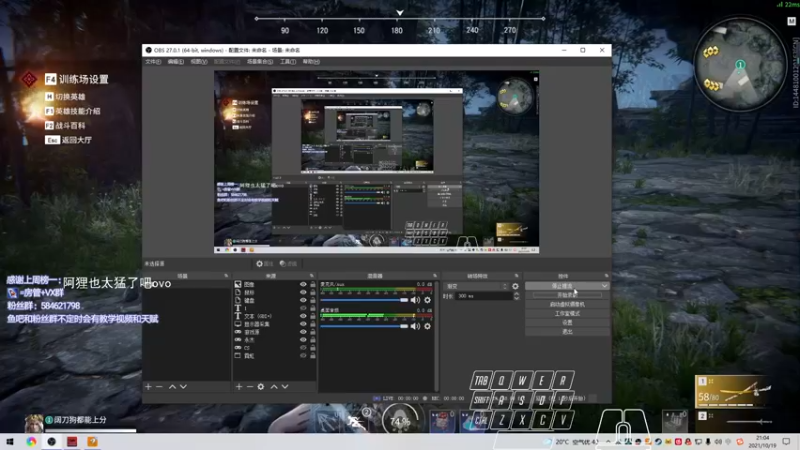Click the 麦克风/Aux volume slider

coord(364,300)
